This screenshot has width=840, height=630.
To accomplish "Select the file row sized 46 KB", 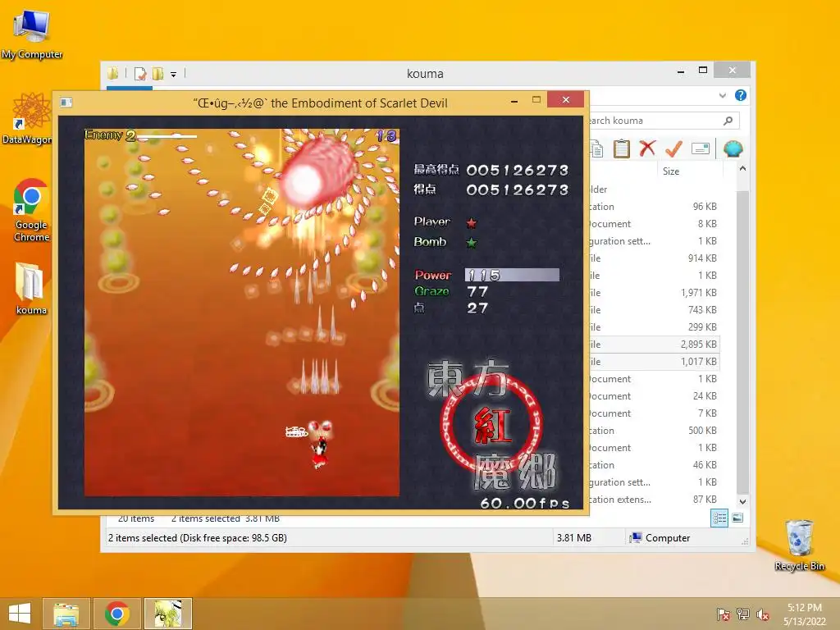I will click(654, 465).
